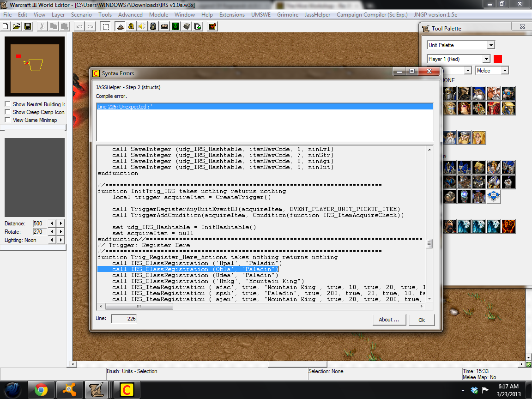The image size is (532, 399).
Task: Save the map with floppy disk icon
Action: pyautogui.click(x=28, y=26)
